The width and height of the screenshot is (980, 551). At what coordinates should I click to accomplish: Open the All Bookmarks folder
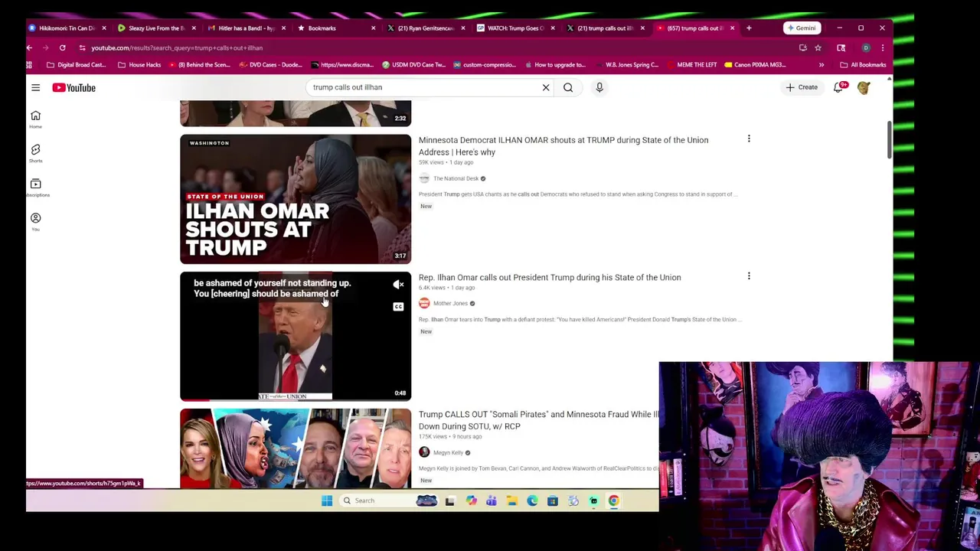(x=863, y=65)
